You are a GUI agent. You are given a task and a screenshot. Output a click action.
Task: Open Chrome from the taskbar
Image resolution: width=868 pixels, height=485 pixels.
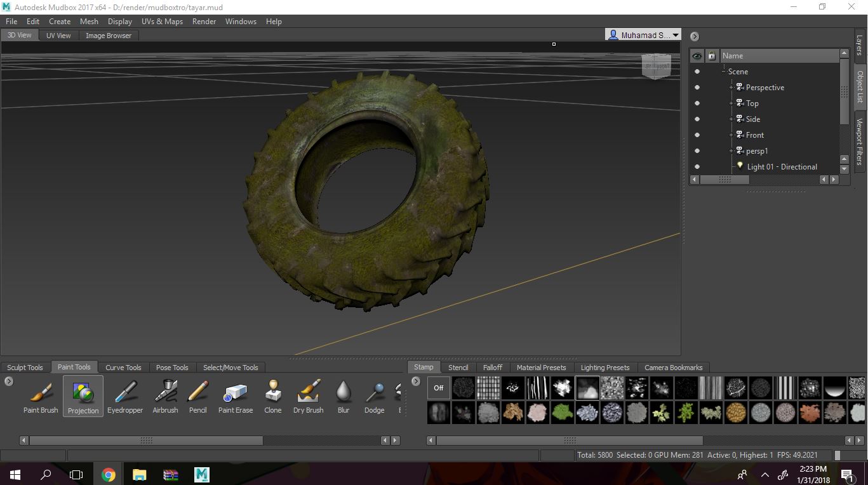[x=109, y=474]
